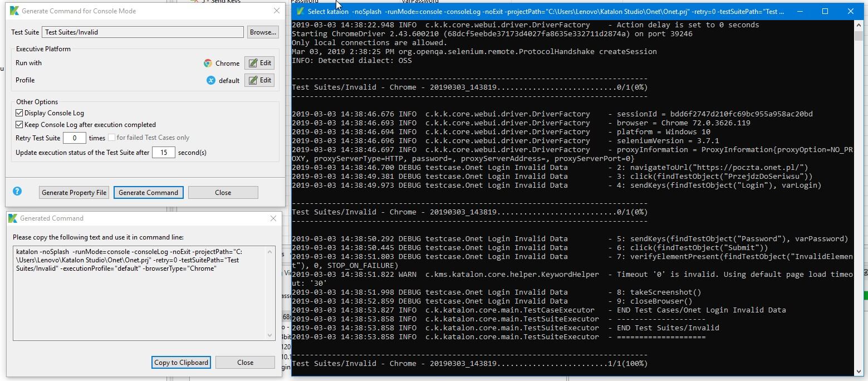Close the Generated Command dialog with X
The height and width of the screenshot is (381, 868).
pos(273,218)
